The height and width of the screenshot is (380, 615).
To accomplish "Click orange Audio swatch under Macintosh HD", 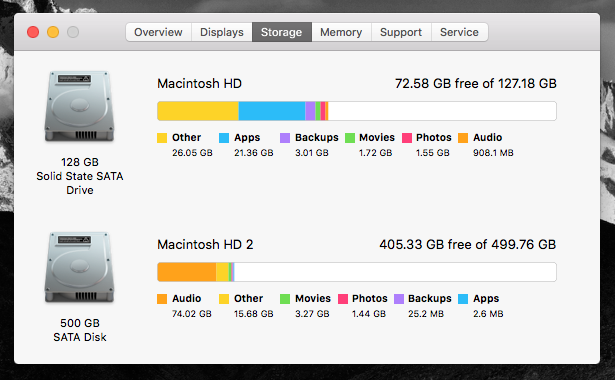I will [463, 138].
